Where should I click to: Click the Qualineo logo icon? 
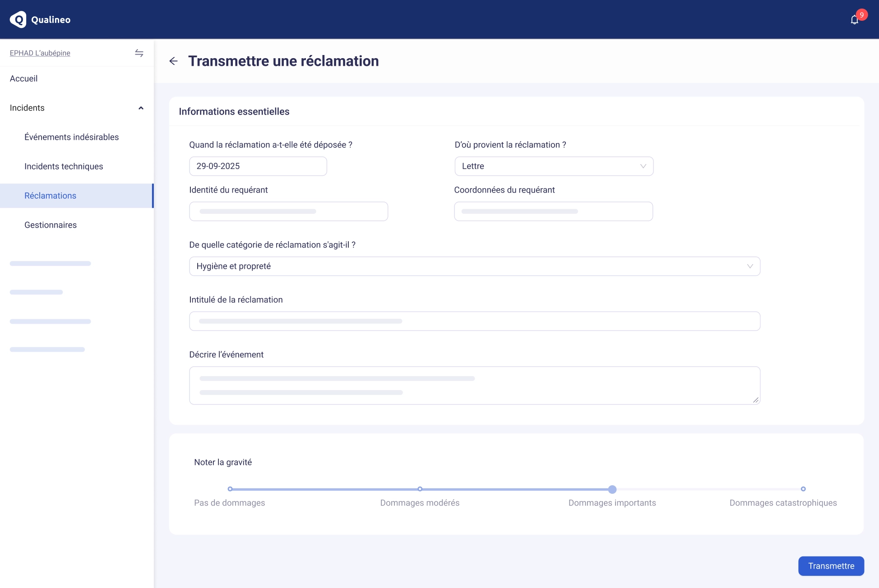pyautogui.click(x=18, y=19)
